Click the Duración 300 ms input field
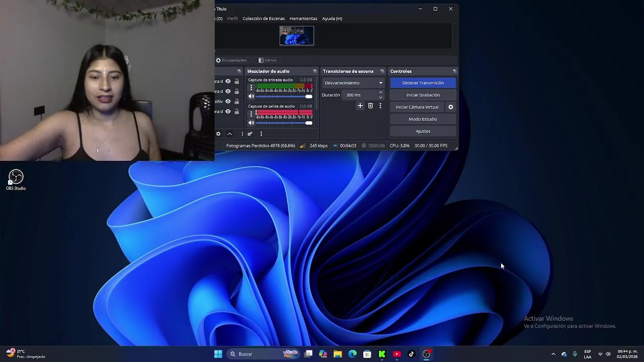Viewport: 644px width, 362px height. (360, 95)
